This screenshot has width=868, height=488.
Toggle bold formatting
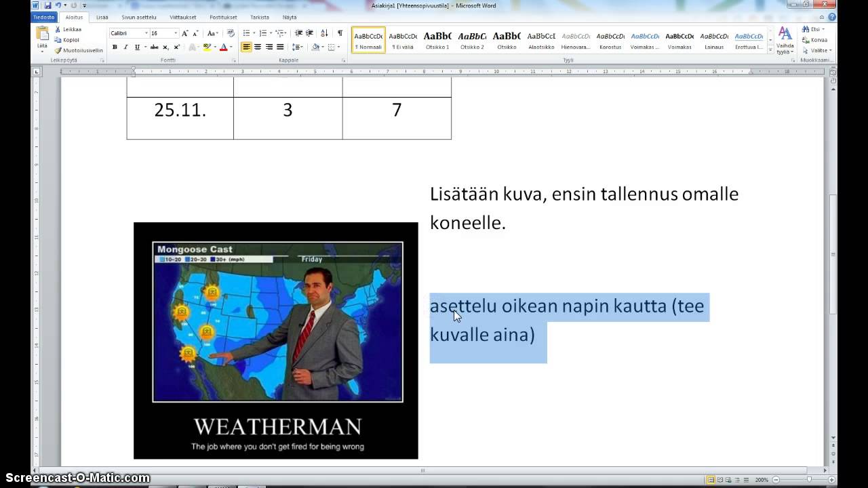(115, 47)
